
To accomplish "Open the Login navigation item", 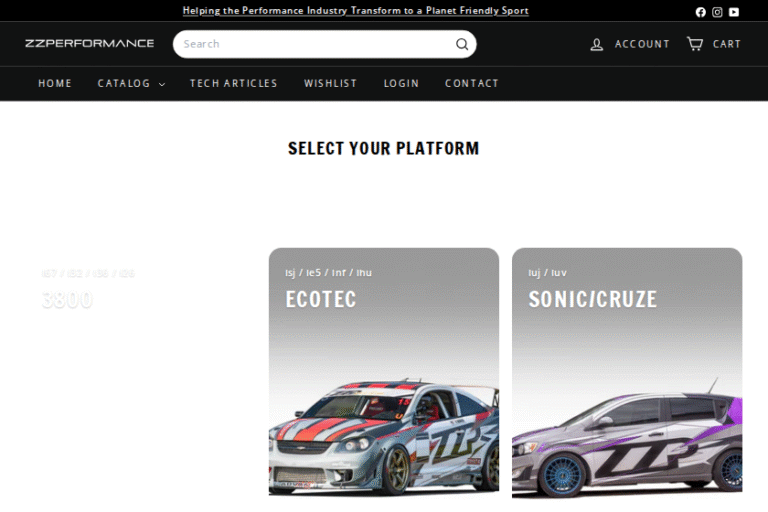I will click(x=401, y=83).
